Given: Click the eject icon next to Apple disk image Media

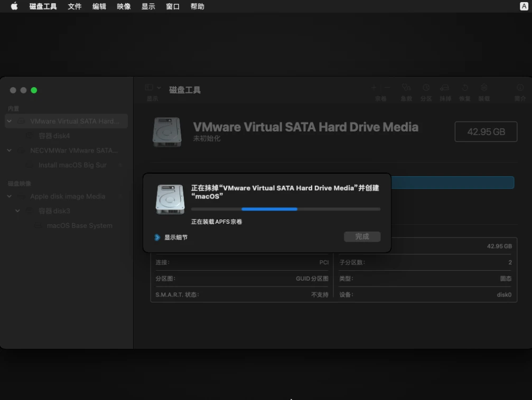Looking at the screenshot, I should [x=120, y=196].
